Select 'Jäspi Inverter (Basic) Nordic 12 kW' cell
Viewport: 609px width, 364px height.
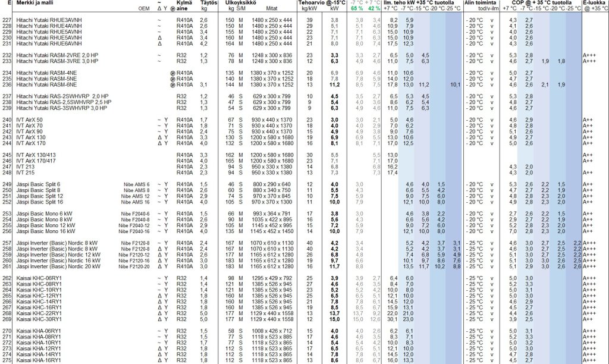click(x=58, y=255)
